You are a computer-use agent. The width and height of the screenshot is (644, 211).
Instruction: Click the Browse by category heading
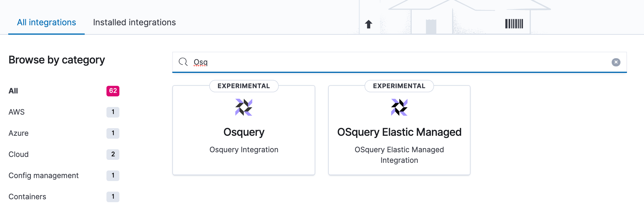[57, 60]
